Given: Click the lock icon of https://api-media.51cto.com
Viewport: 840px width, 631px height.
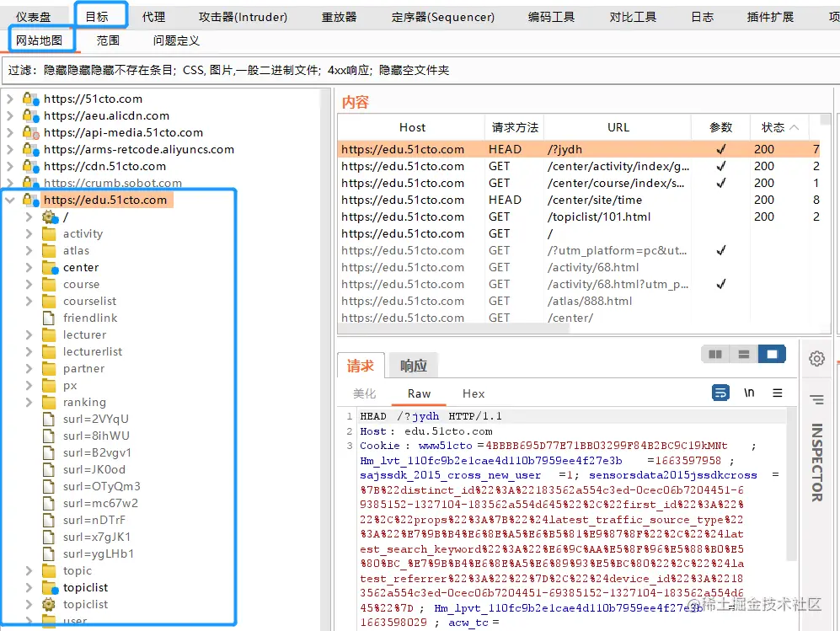Looking at the screenshot, I should click(x=30, y=132).
